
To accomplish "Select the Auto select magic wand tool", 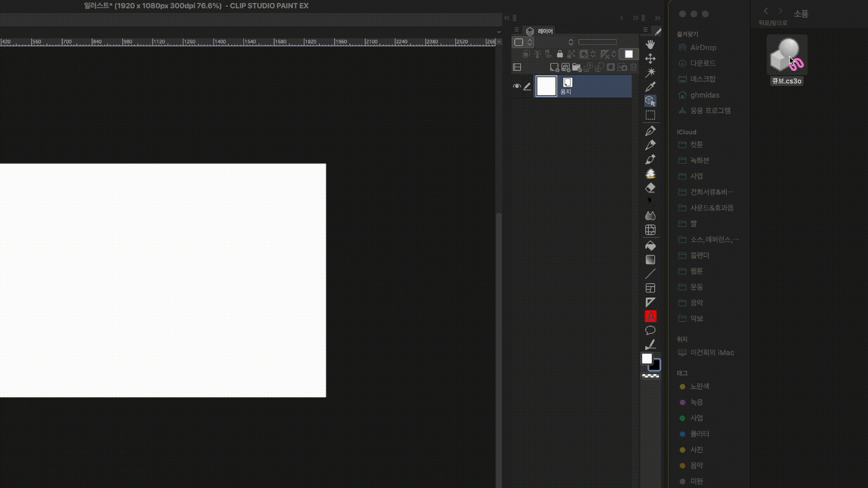I will coord(650,72).
